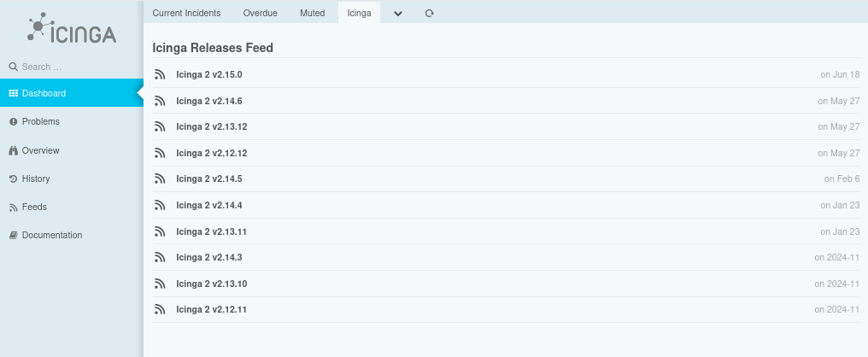Image resolution: width=868 pixels, height=357 pixels.
Task: Click the Icinga logo
Action: pyautogui.click(x=72, y=27)
